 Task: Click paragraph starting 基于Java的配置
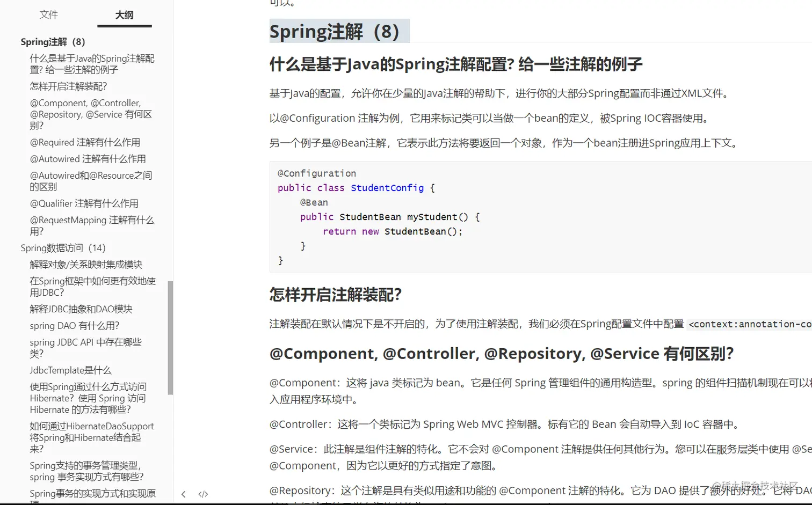(501, 93)
